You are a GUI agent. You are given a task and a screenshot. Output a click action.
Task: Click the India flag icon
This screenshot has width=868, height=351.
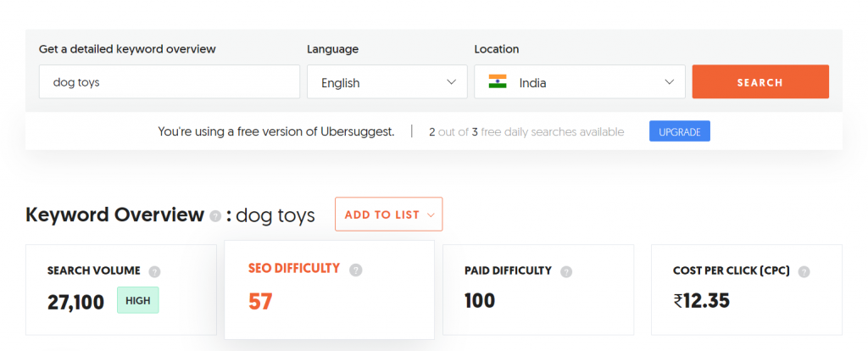point(498,82)
